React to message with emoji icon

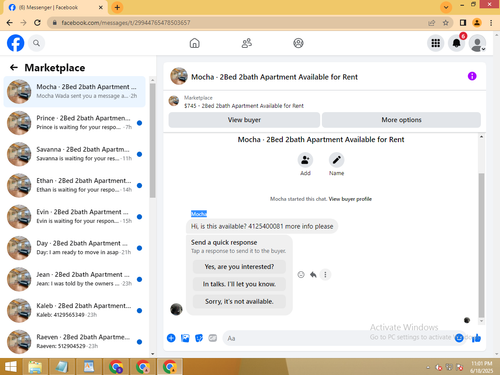click(x=301, y=274)
